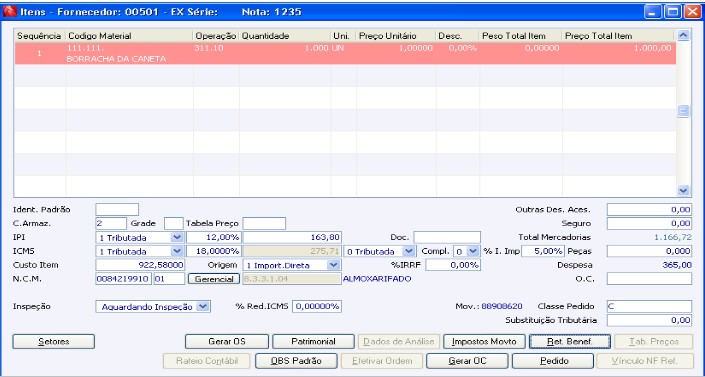This screenshot has width=705, height=377.
Task: Open the 0 Tributada dropdown
Action: click(408, 251)
